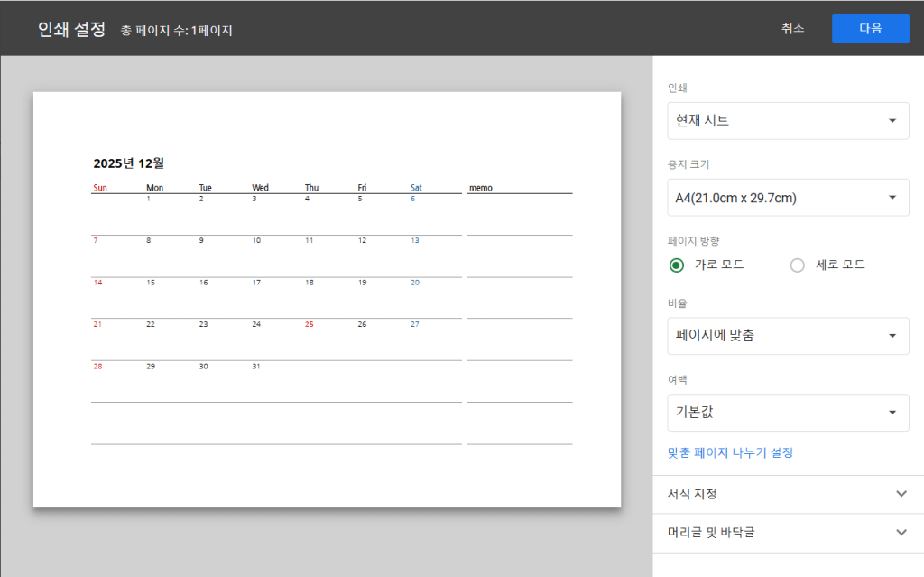Expand the 머리글 및 바닥글 section
The width and height of the screenshot is (924, 577).
click(710, 533)
